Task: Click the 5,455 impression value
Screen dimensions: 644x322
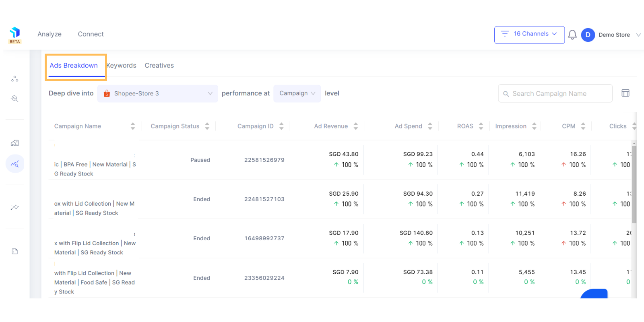Action: [x=527, y=272]
